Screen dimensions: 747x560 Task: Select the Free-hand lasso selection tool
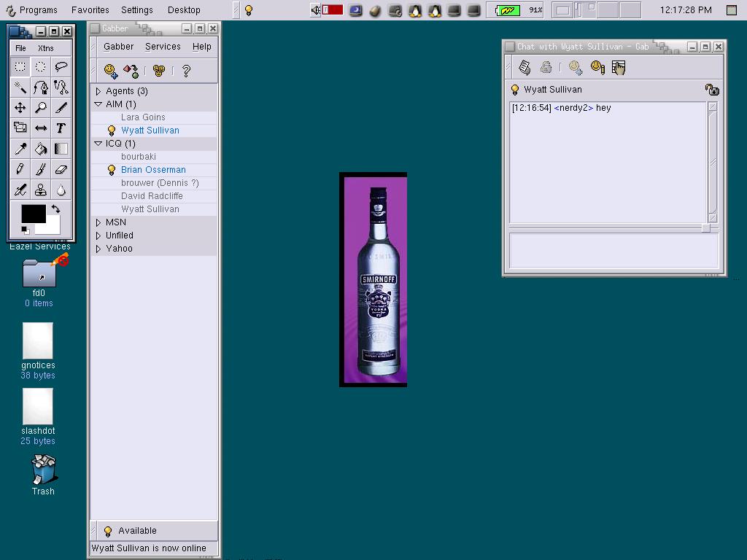(61, 66)
